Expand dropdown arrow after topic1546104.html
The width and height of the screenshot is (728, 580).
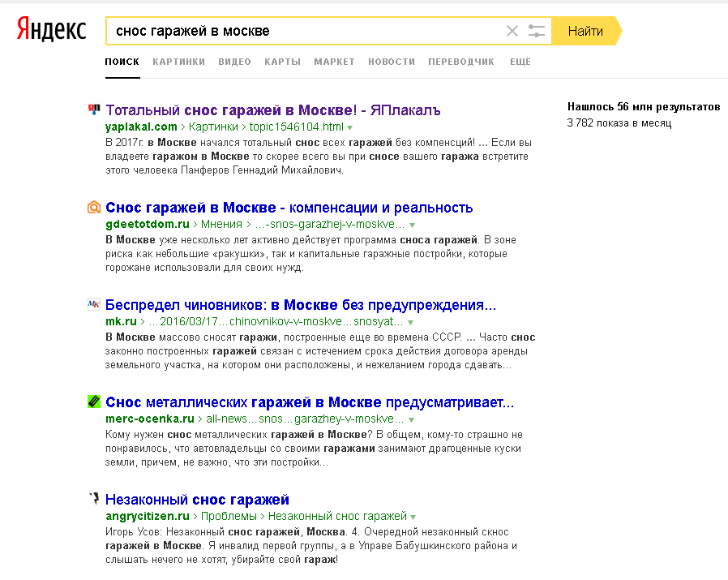click(x=349, y=128)
